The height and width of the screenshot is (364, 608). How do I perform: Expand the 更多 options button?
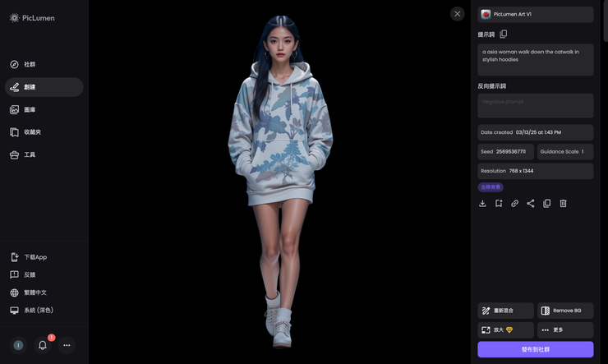[x=564, y=329]
